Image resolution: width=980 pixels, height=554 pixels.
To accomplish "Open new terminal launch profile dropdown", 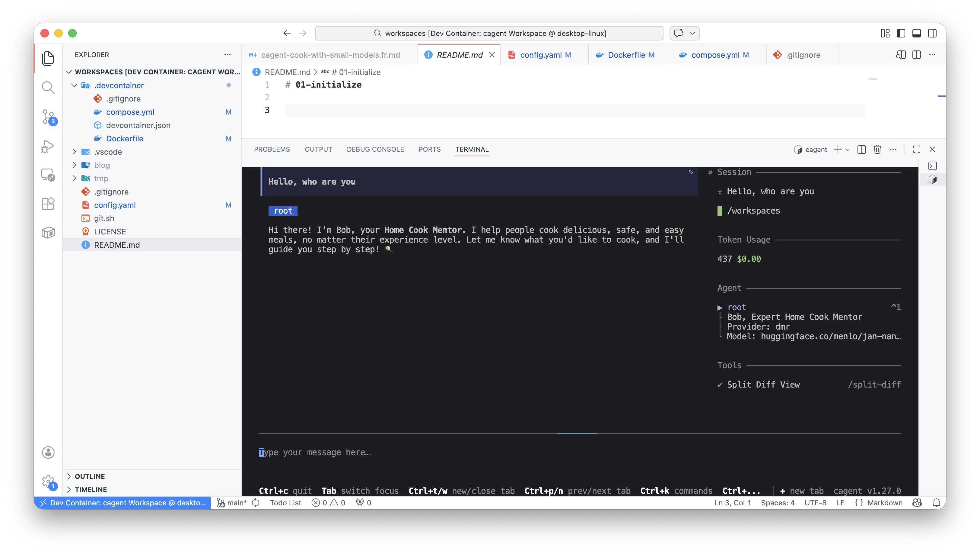I will point(848,150).
